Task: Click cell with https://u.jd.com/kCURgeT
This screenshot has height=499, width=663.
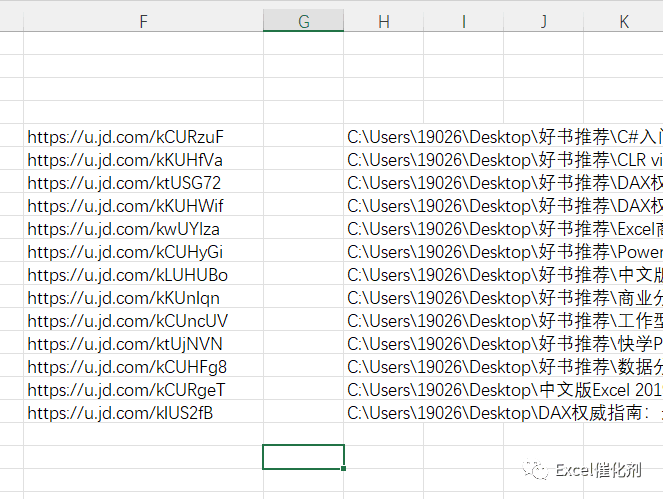Action: [x=143, y=388]
